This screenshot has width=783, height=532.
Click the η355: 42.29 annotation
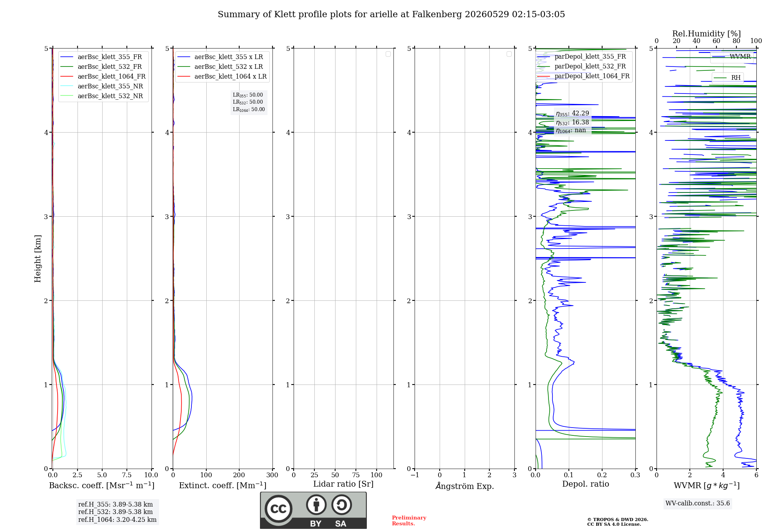coord(572,113)
